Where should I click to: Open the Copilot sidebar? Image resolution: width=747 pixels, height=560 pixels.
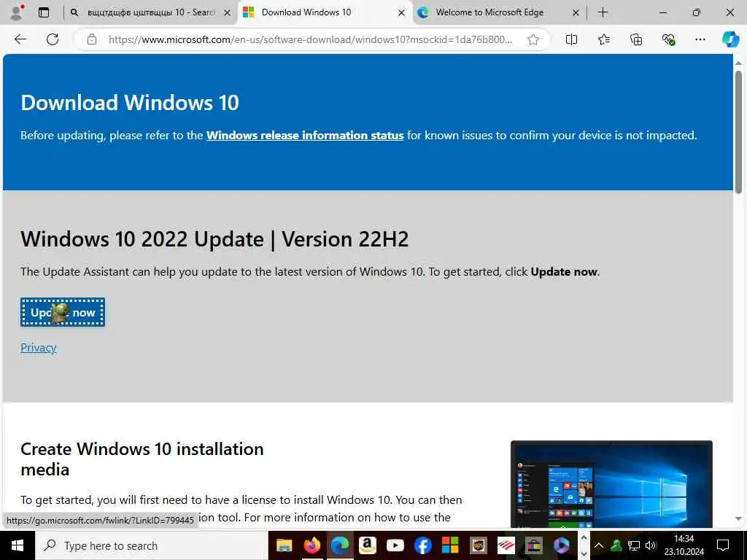click(729, 39)
